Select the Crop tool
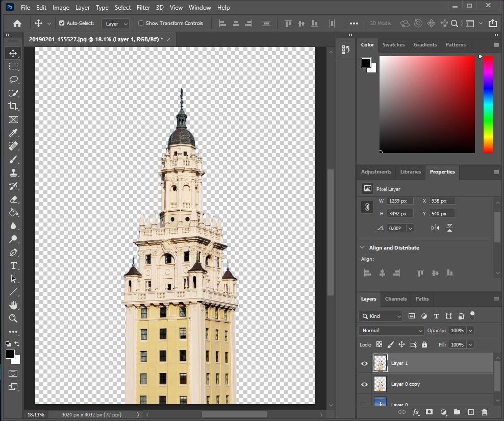504x421 pixels. [x=13, y=106]
